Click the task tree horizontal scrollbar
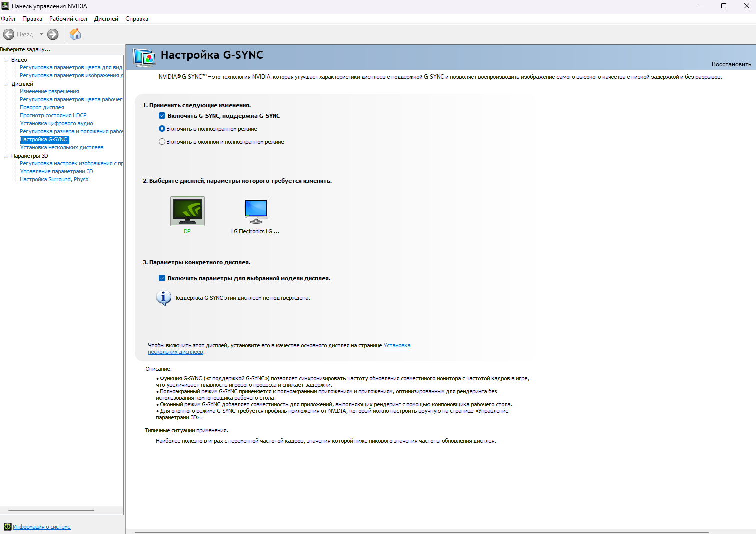The width and height of the screenshot is (756, 534). (x=51, y=510)
